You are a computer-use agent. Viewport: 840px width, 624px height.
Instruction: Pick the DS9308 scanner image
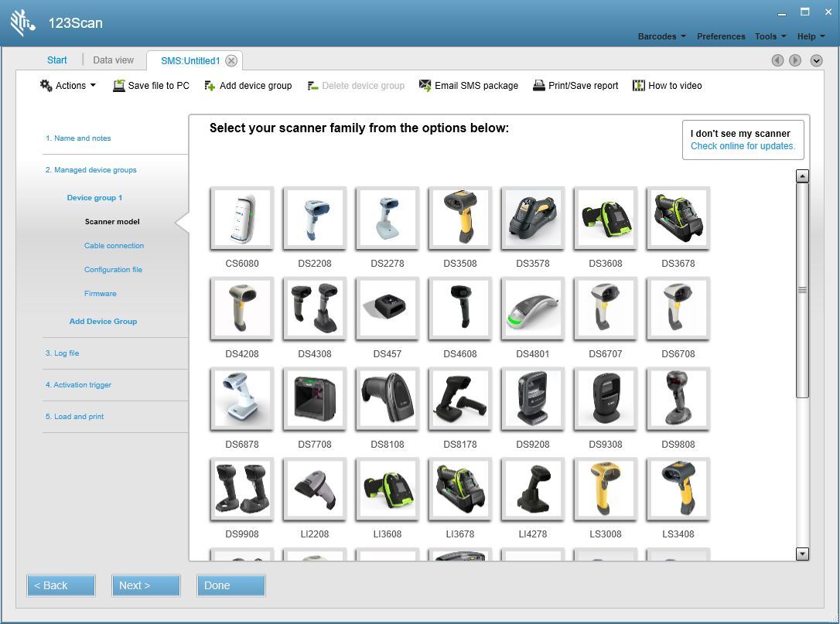pos(605,399)
